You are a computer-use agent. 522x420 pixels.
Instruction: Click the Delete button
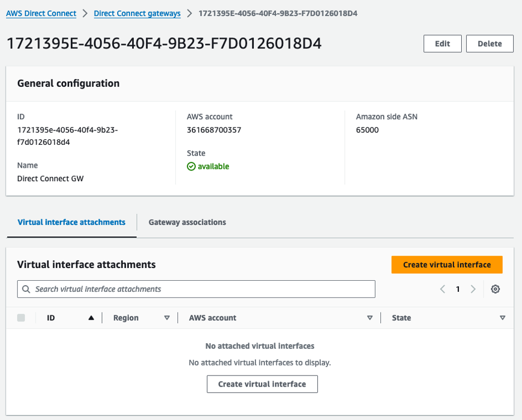click(x=490, y=43)
